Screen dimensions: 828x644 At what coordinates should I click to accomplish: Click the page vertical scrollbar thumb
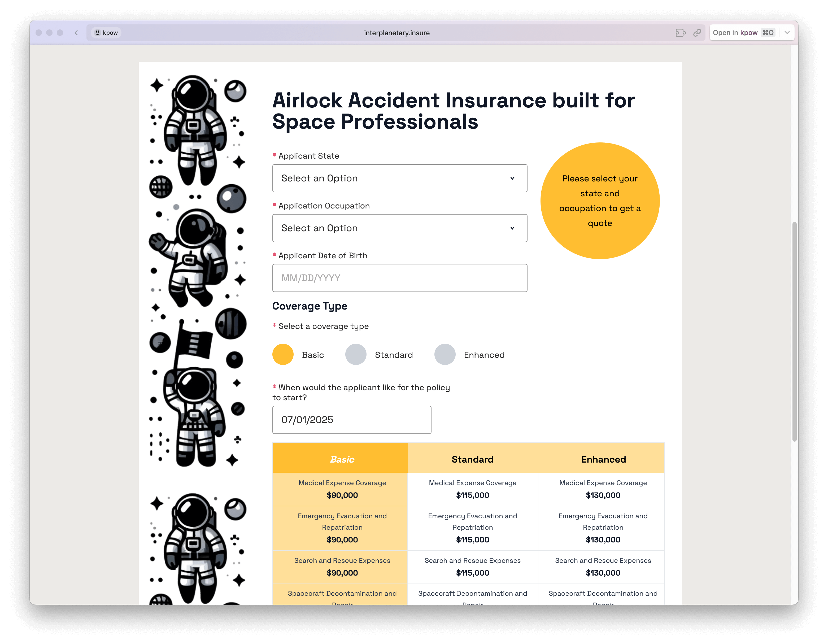(x=795, y=332)
